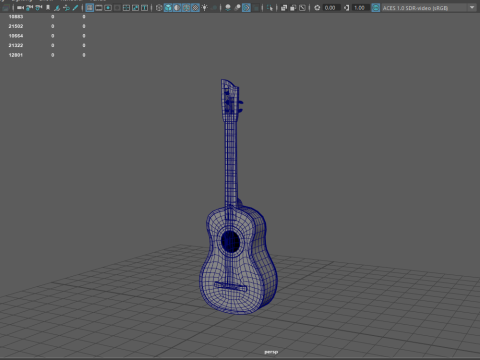Click the Exposure reset icon

[317, 7]
